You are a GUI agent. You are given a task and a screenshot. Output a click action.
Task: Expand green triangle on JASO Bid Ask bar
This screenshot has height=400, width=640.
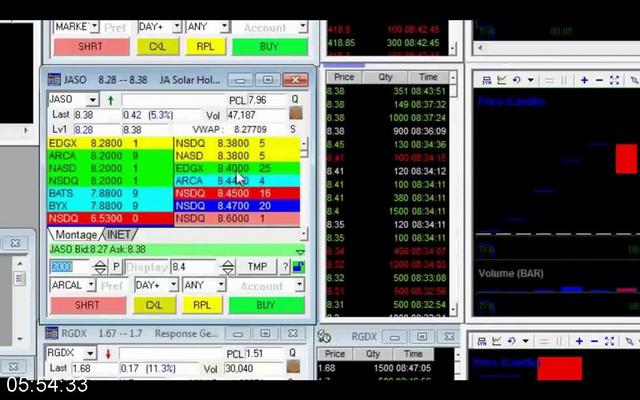300,251
